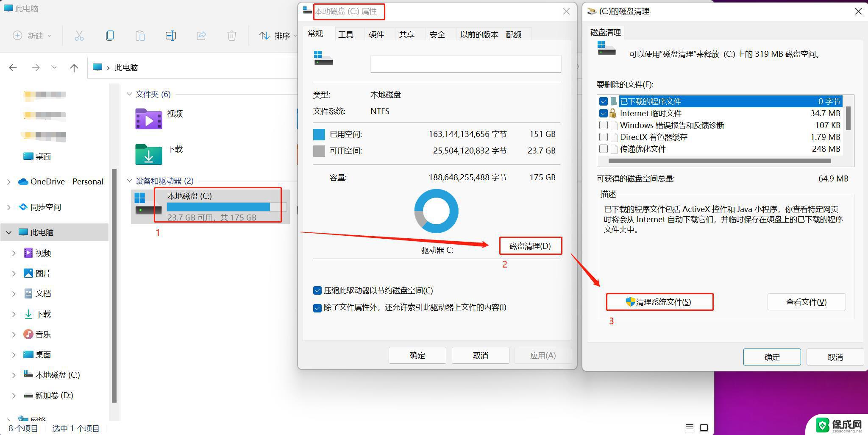Click 取消 in Disk Cleanup dialog
Viewport: 868px width, 435px height.
click(835, 357)
